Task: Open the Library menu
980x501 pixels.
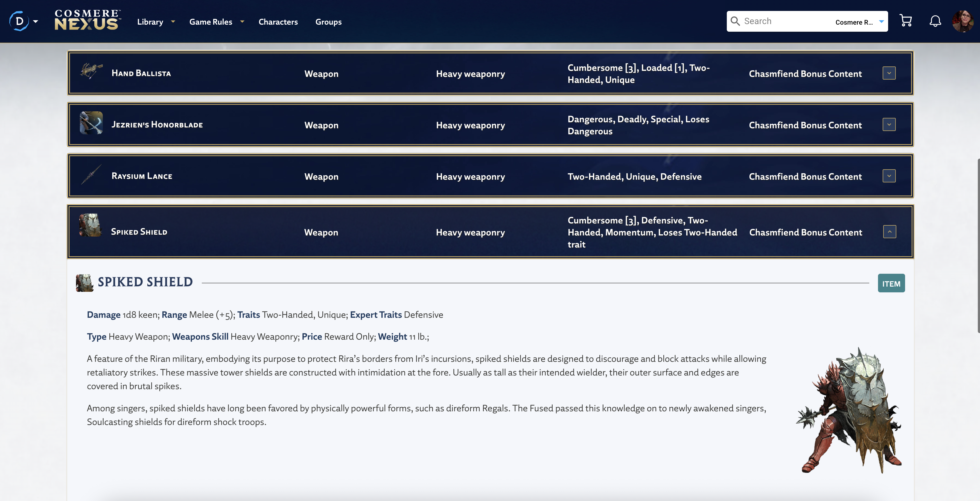Action: point(150,22)
